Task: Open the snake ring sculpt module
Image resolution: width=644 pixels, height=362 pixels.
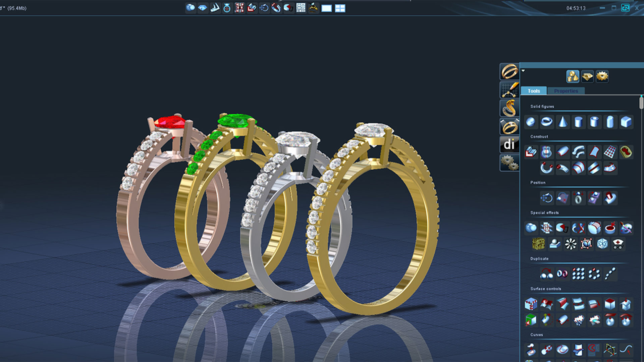Action: (x=509, y=108)
